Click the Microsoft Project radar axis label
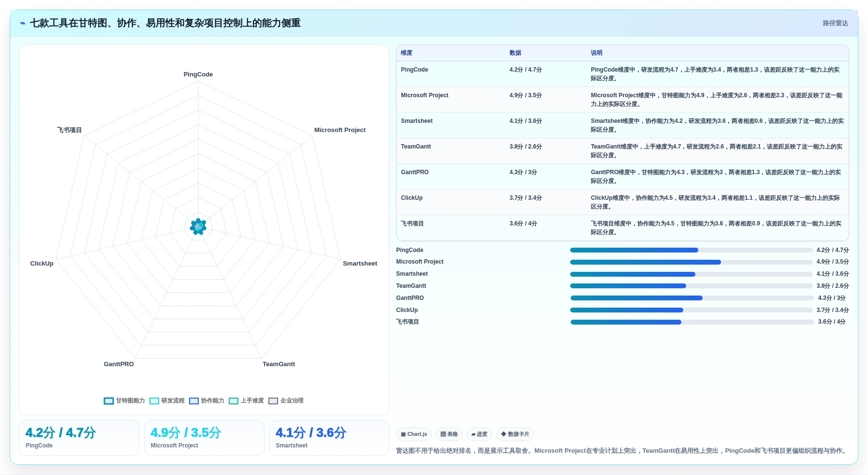Image resolution: width=868 pixels, height=475 pixels. (340, 130)
